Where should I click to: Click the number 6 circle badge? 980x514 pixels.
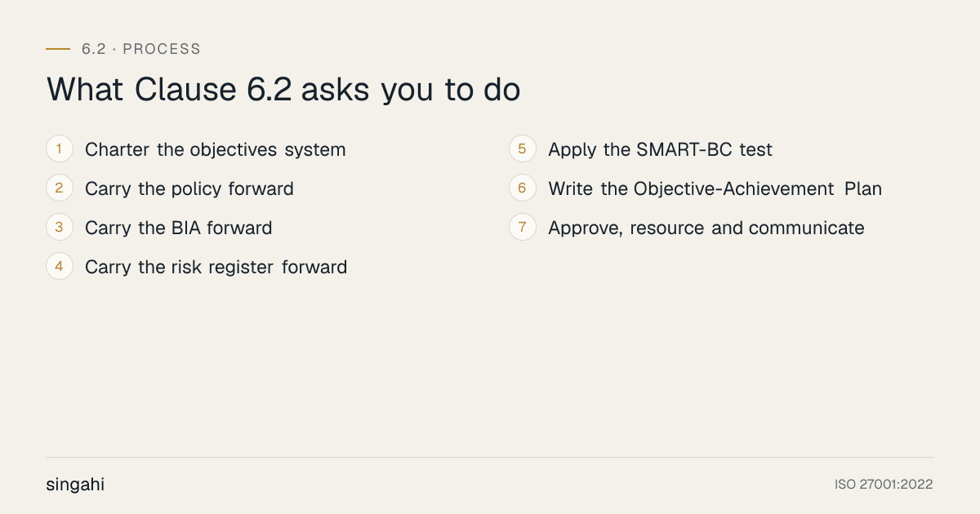click(523, 188)
